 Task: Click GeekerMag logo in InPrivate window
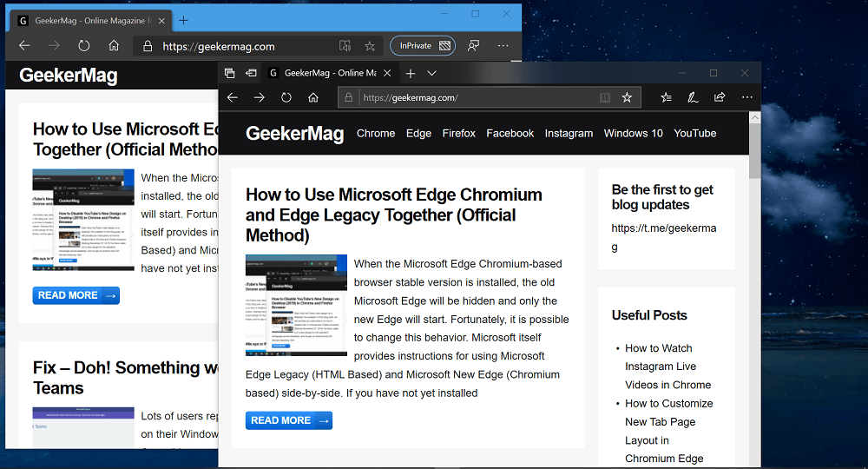coord(69,75)
